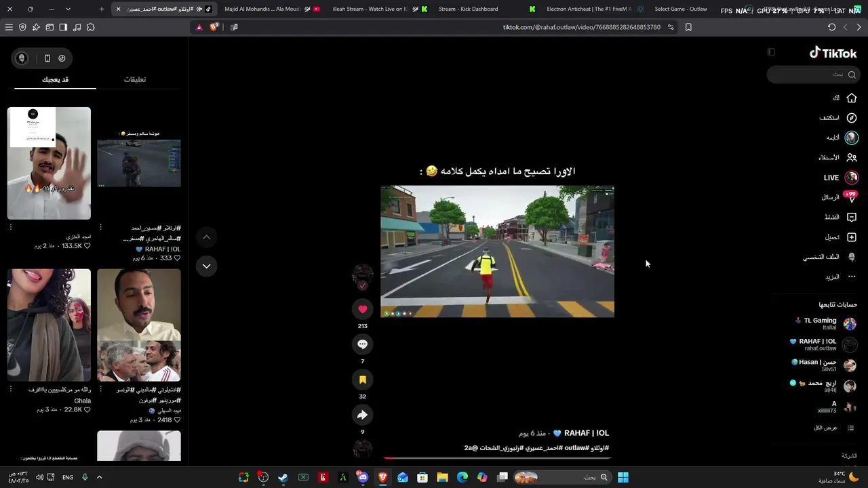This screenshot has height=488, width=868.
Task: Open the فهد السهلي suggested video thumbnail
Action: 139,325
